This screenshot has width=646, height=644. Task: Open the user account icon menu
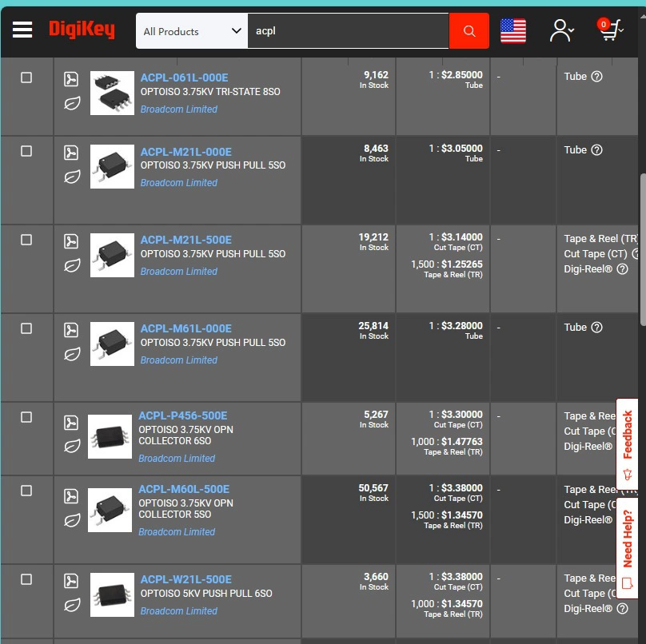click(x=561, y=30)
